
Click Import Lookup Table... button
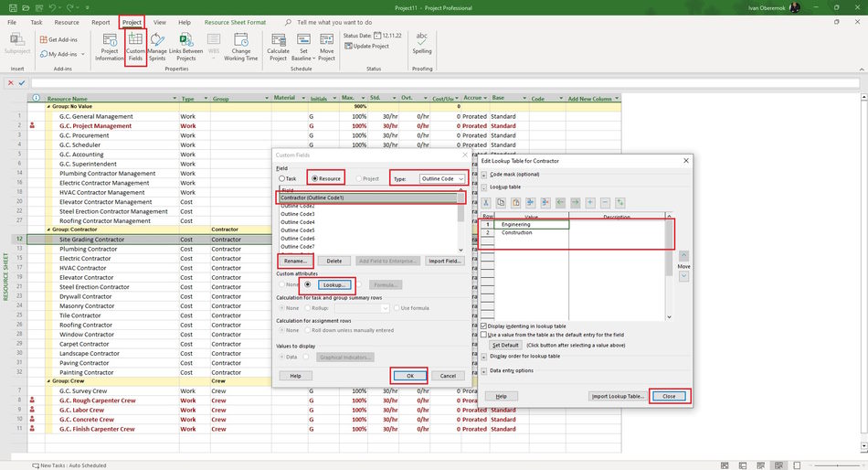618,396
